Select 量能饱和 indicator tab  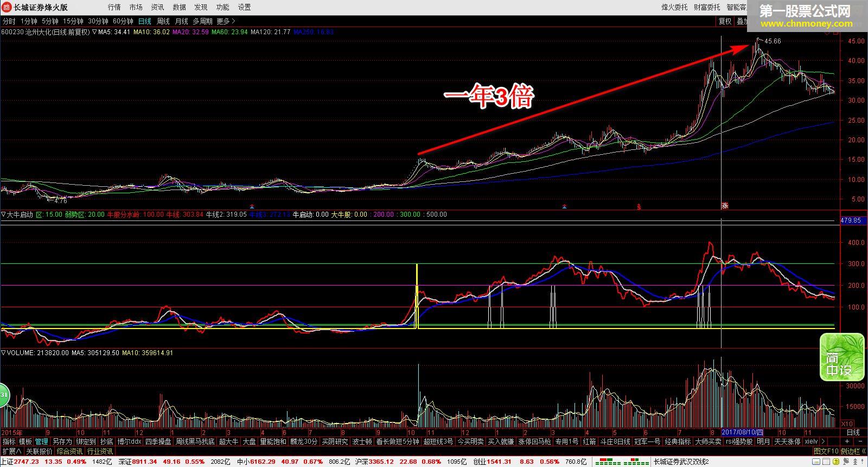point(273,441)
